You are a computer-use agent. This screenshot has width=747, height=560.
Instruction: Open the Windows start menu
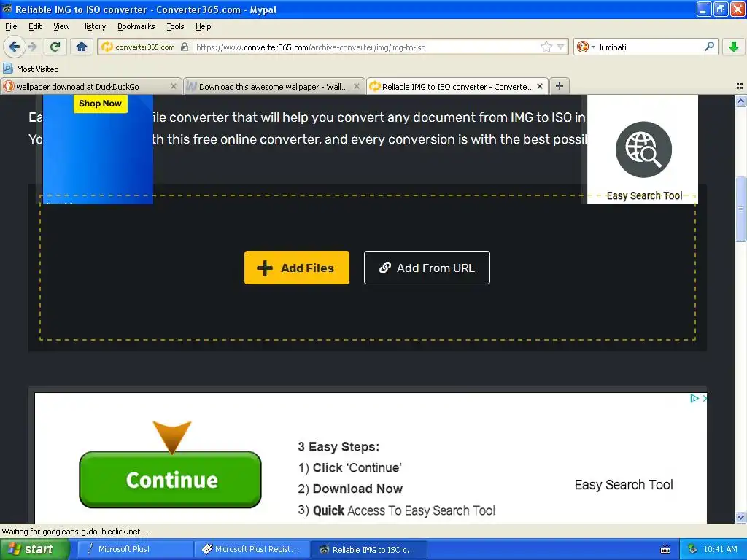[34, 549]
